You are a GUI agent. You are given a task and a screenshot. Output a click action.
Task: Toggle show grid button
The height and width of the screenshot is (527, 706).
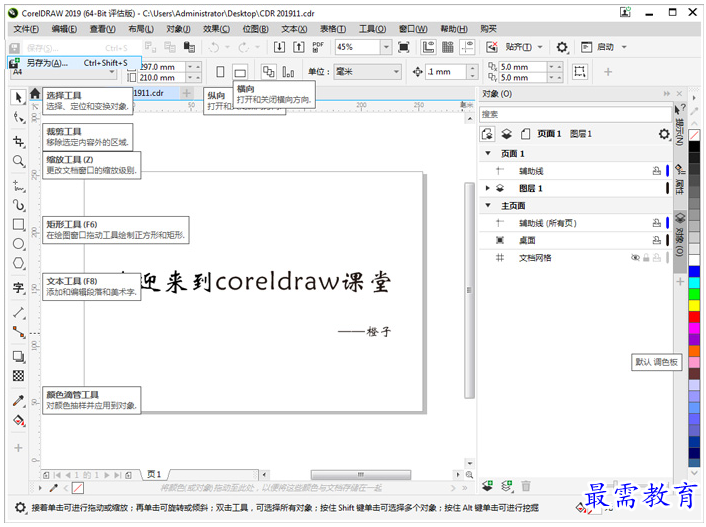(448, 47)
